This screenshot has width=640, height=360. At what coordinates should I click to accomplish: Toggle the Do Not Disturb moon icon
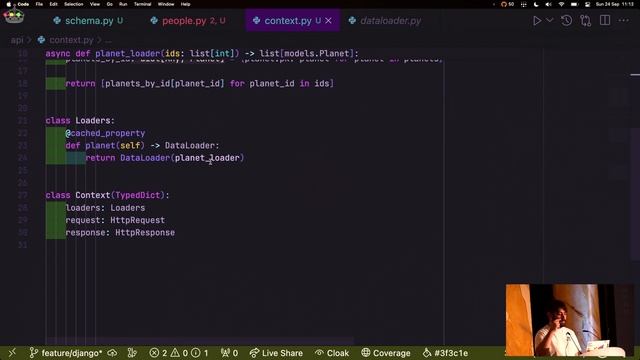tap(536, 4)
